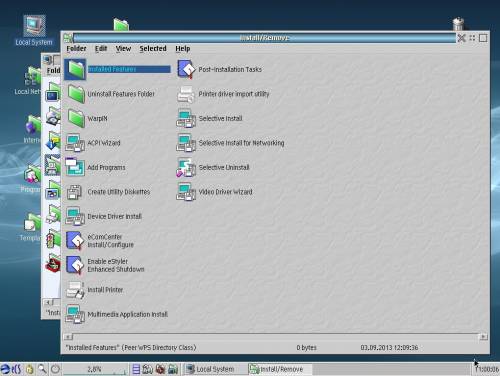The width and height of the screenshot is (500, 376).
Task: Open the Post-Installation Tasks icon
Action: (186, 69)
